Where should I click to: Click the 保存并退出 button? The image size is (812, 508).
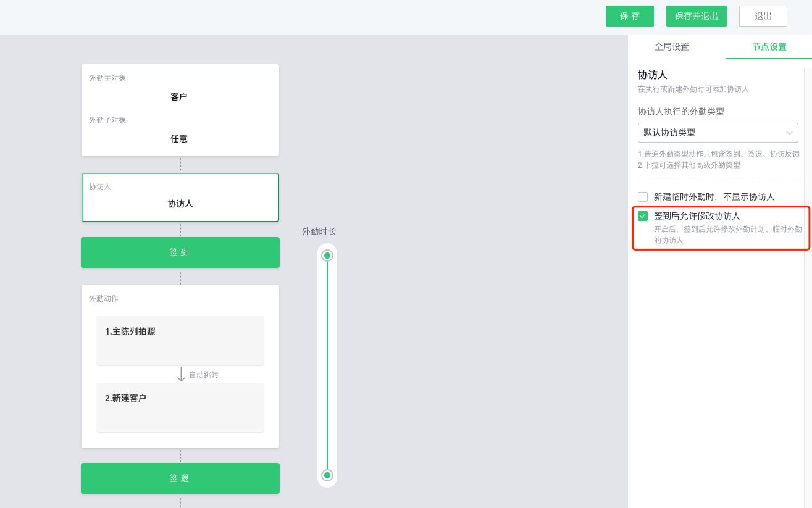coord(696,16)
